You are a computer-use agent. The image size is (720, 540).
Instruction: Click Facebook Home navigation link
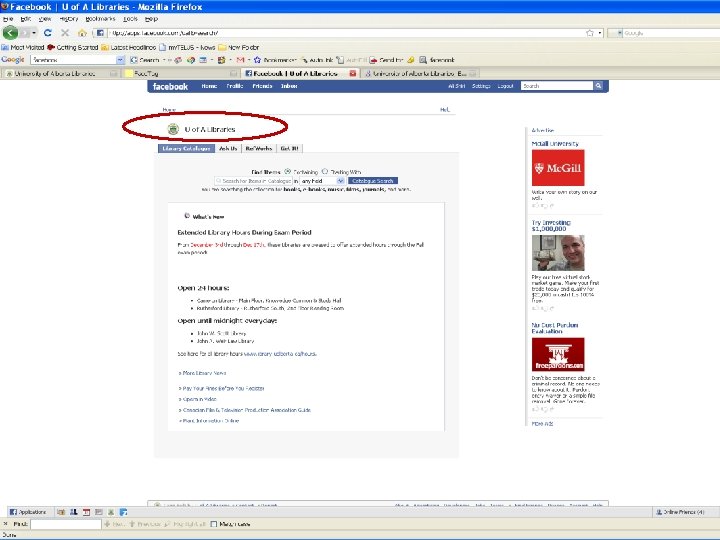coord(209,86)
